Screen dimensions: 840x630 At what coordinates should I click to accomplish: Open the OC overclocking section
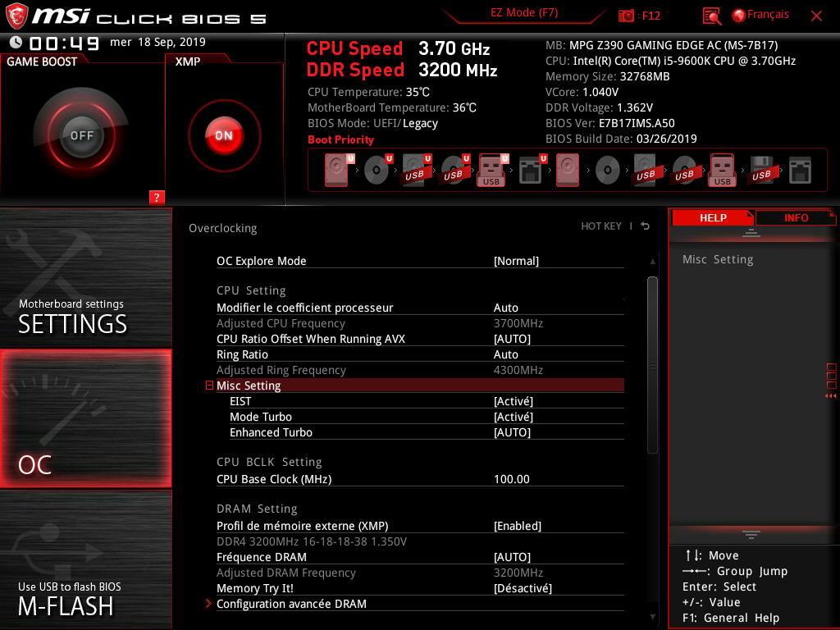(85, 418)
